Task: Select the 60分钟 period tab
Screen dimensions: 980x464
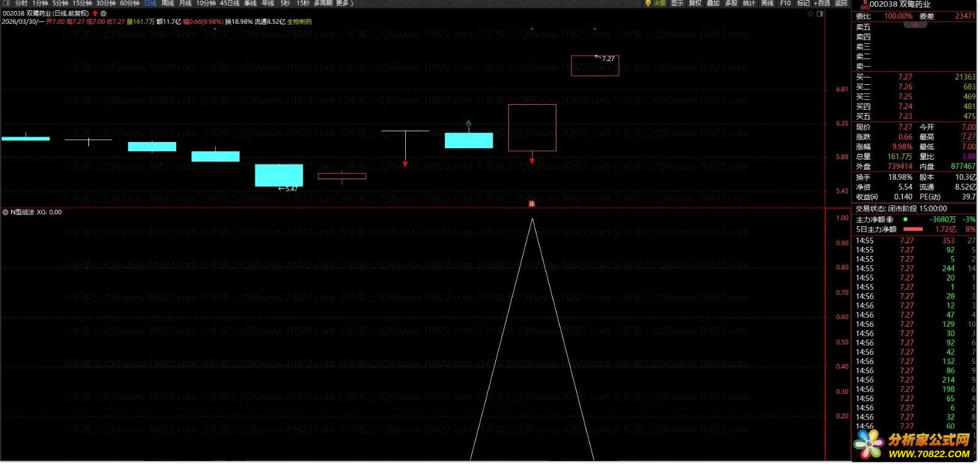Action: 130,4
